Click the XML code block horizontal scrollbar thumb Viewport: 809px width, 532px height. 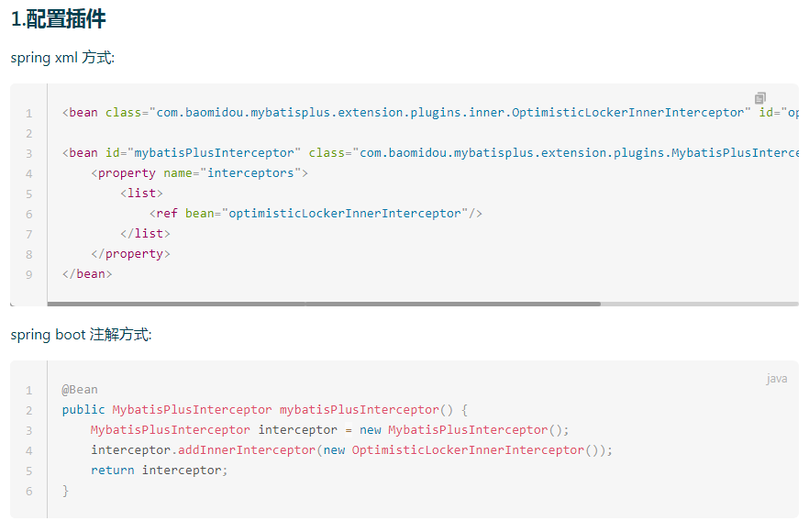click(323, 304)
